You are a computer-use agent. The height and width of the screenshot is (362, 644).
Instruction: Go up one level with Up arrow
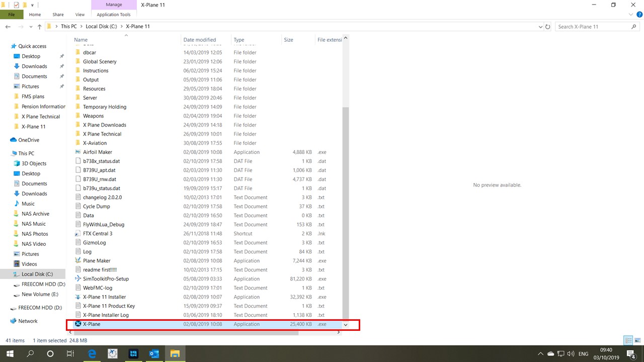tap(39, 27)
